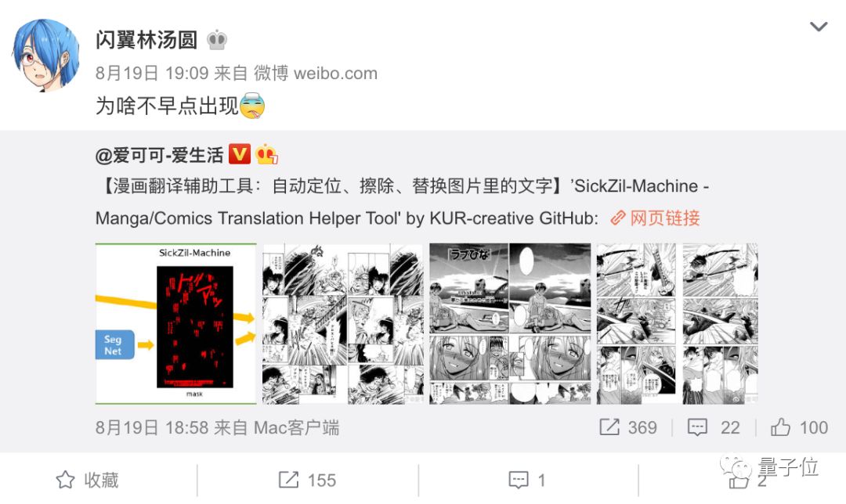
Task: Open the comment button showing 1
Action: [527, 480]
